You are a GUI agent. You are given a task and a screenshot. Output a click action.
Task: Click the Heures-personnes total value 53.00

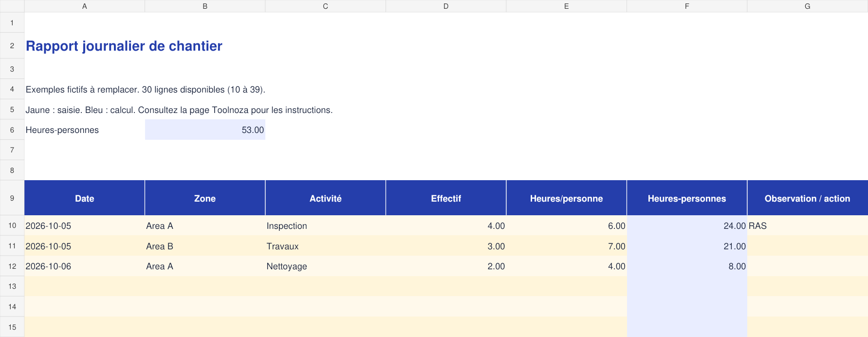205,130
